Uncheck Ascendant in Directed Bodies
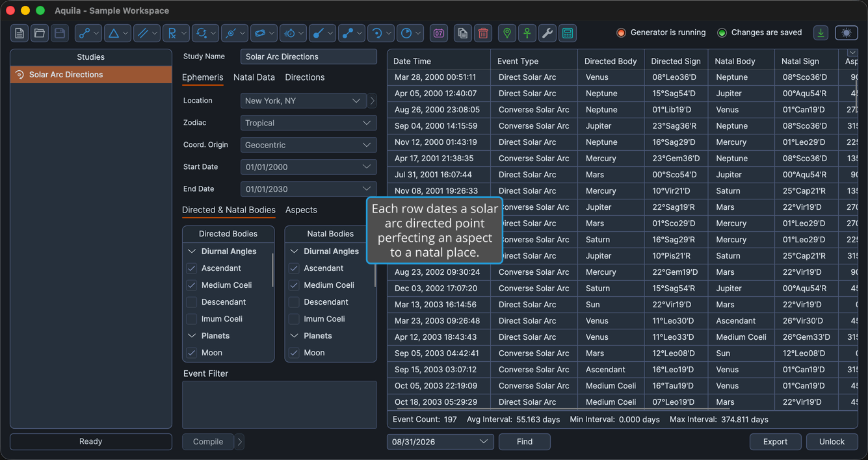Viewport: 868px width, 460px height. click(x=192, y=268)
